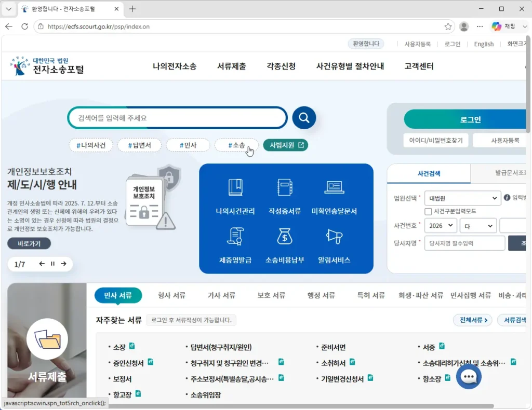Click top 사용자등록 link
This screenshot has height=410, width=532.
click(x=417, y=44)
